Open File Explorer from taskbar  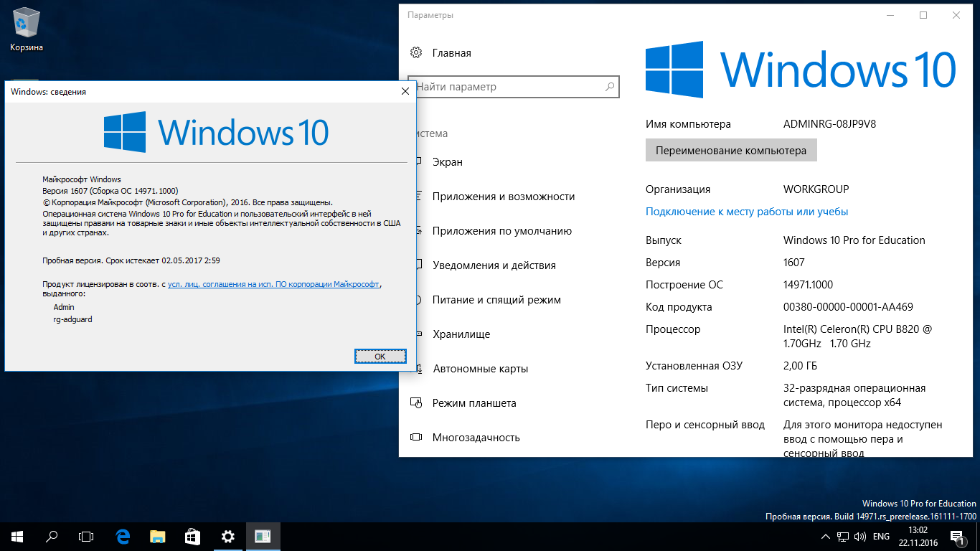(x=158, y=536)
